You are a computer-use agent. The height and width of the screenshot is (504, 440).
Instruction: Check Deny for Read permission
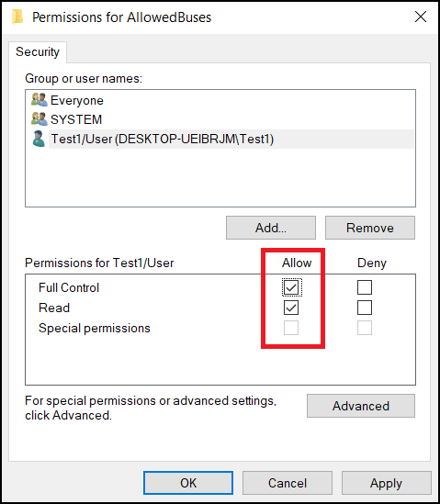(x=365, y=308)
